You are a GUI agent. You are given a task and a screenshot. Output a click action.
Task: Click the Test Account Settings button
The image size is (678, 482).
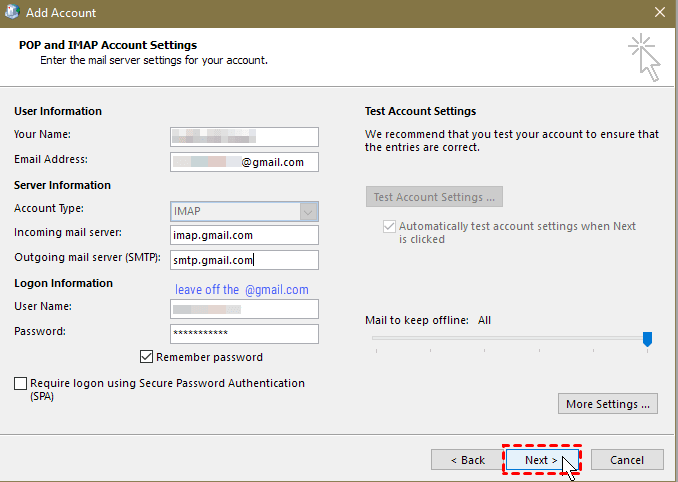(x=434, y=197)
